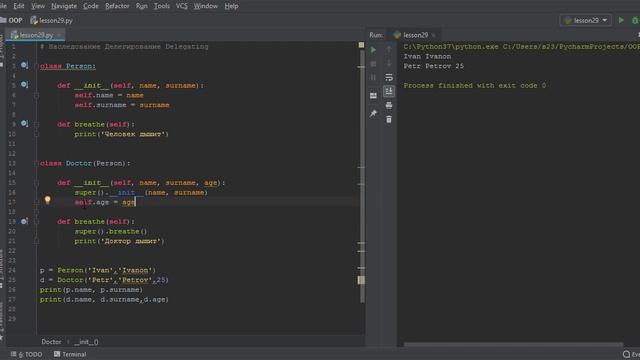Click the 'self.surname = surname' code line
The width and height of the screenshot is (640, 360).
[122, 105]
